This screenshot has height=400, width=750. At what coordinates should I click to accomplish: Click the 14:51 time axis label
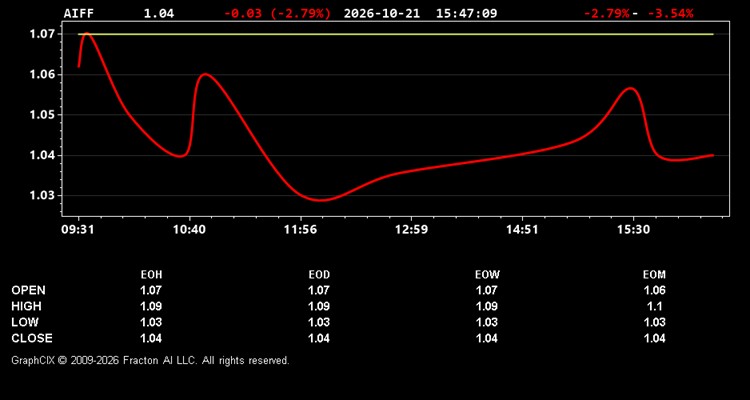522,230
